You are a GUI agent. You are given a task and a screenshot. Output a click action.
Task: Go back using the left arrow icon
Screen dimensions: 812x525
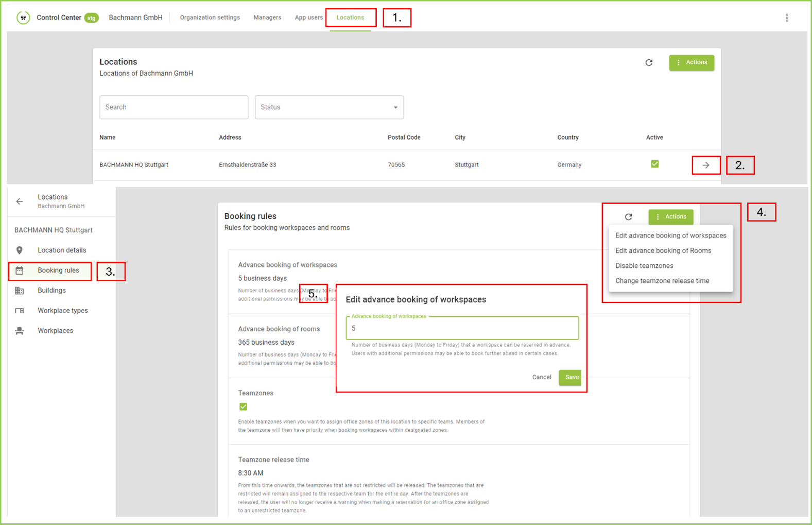[20, 201]
